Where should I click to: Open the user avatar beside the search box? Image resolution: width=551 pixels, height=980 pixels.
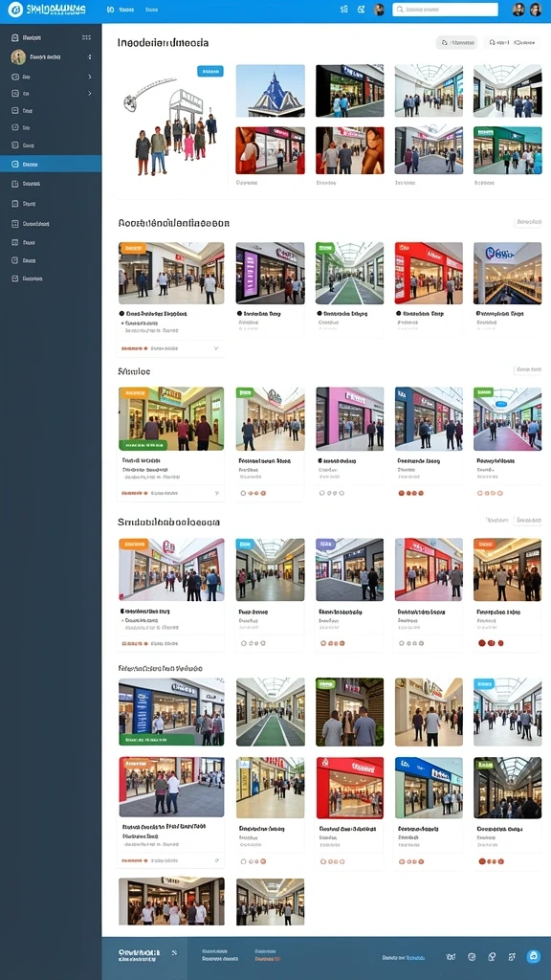(379, 10)
